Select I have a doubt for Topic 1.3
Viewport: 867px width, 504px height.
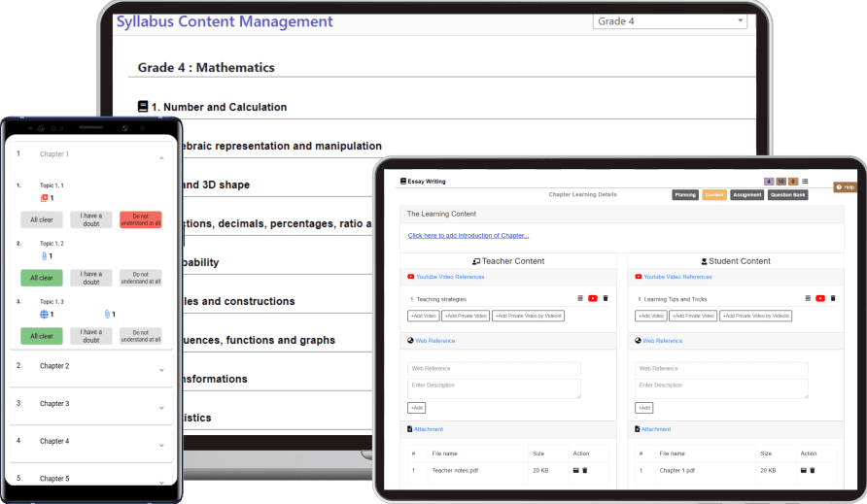91,335
